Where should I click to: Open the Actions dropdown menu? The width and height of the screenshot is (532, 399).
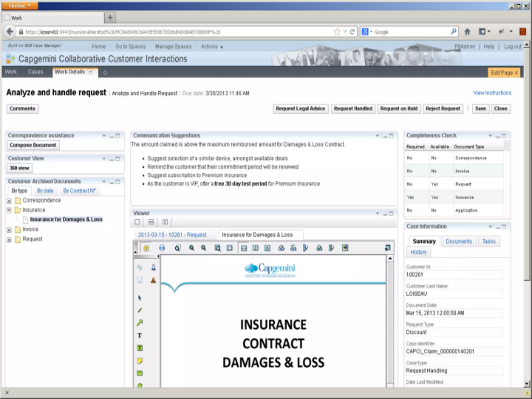[212, 46]
